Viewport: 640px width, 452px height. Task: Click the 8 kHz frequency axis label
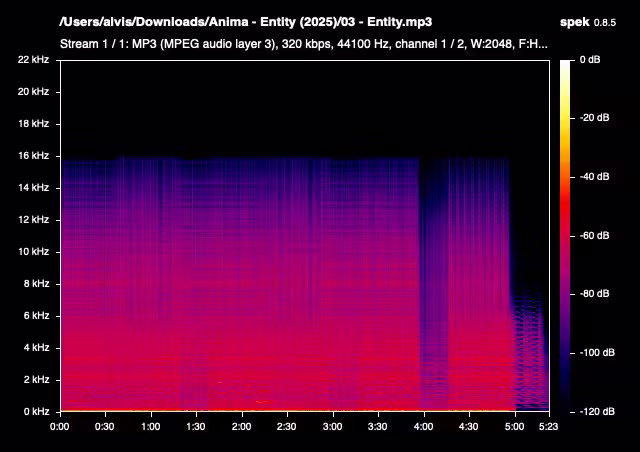pyautogui.click(x=36, y=283)
